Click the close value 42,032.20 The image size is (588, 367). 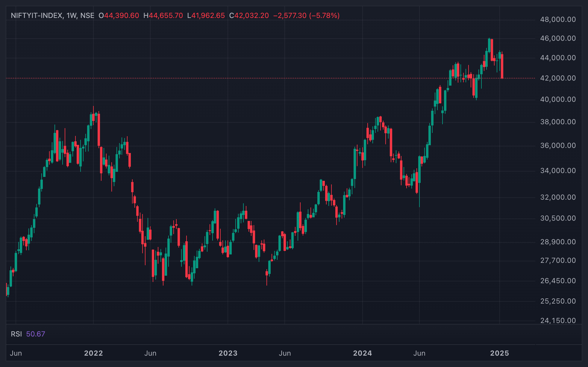tap(251, 16)
